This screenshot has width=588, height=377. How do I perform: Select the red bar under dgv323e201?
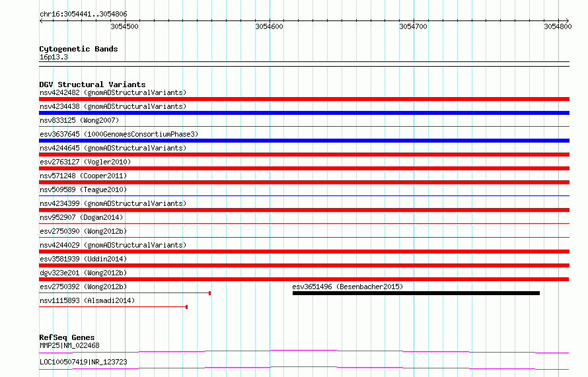click(x=304, y=279)
